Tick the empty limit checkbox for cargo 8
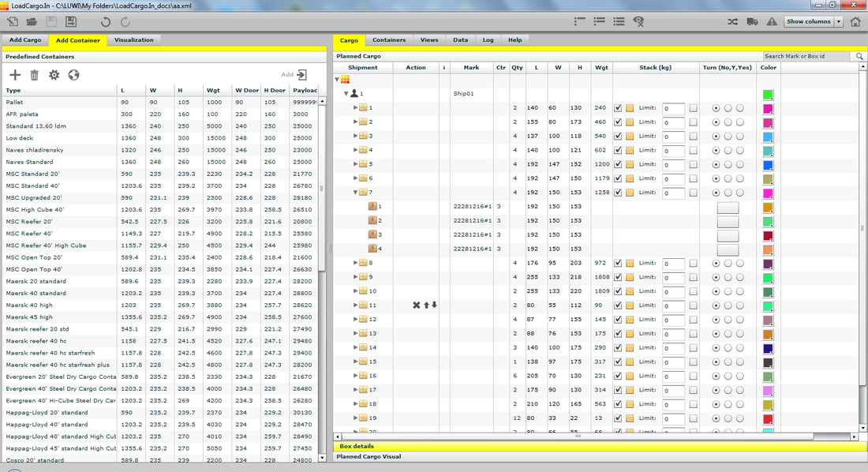 pyautogui.click(x=693, y=264)
